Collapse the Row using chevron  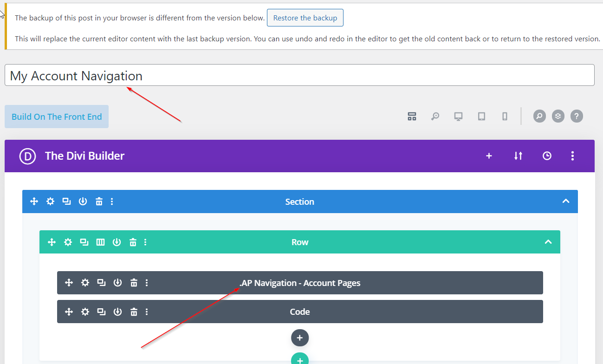coord(548,242)
